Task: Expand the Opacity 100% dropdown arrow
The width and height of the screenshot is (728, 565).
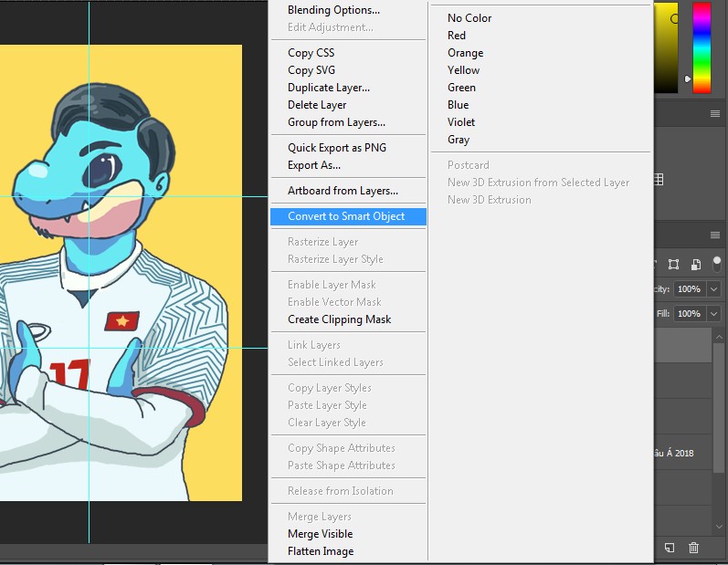Action: (x=713, y=289)
